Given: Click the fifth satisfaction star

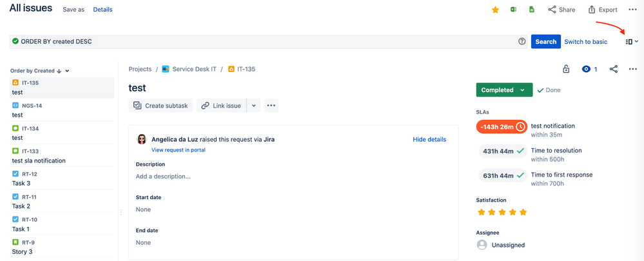Looking at the screenshot, I should (x=523, y=212).
